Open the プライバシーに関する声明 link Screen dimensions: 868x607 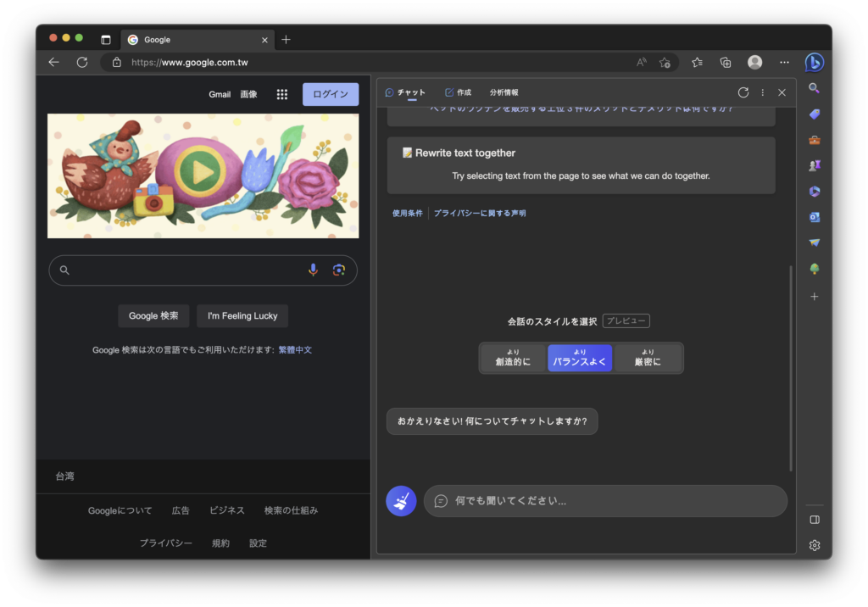480,214
